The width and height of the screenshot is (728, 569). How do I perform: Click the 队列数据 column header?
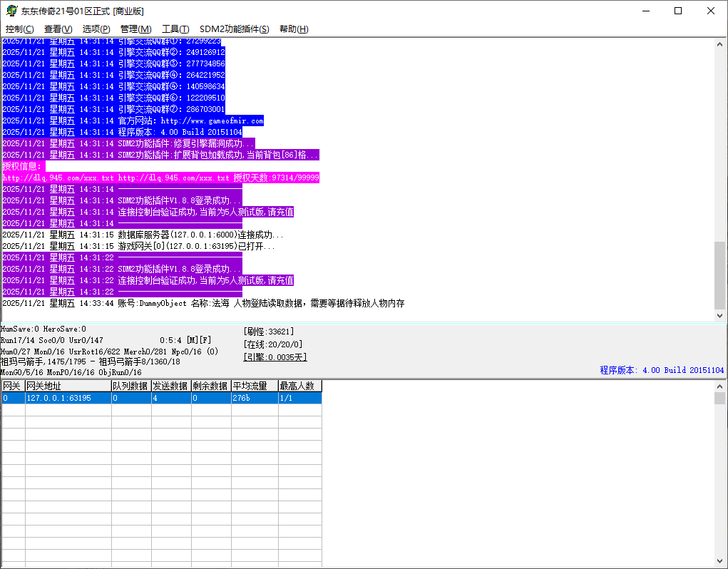130,386
